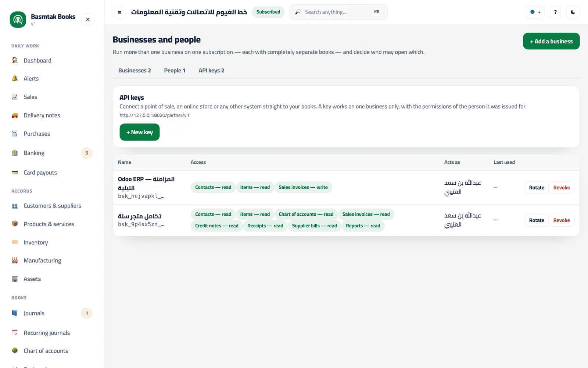Rotate the تكامل متجر سلة key
This screenshot has height=368, width=588.
pyautogui.click(x=537, y=220)
